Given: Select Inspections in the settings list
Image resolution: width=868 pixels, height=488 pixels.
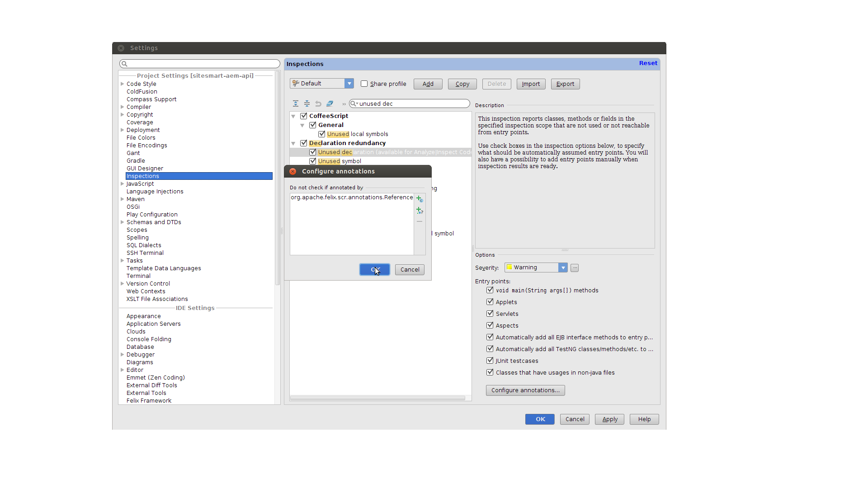Looking at the screenshot, I should tap(199, 176).
